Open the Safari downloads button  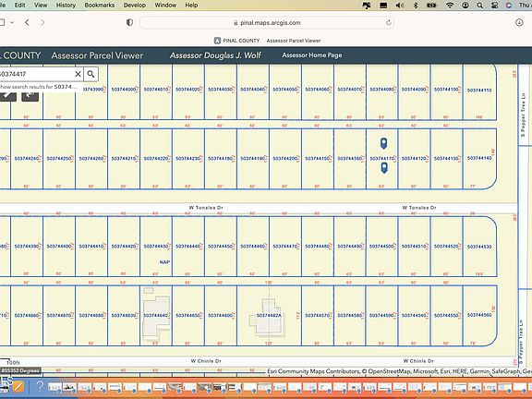pyautogui.click(x=519, y=22)
